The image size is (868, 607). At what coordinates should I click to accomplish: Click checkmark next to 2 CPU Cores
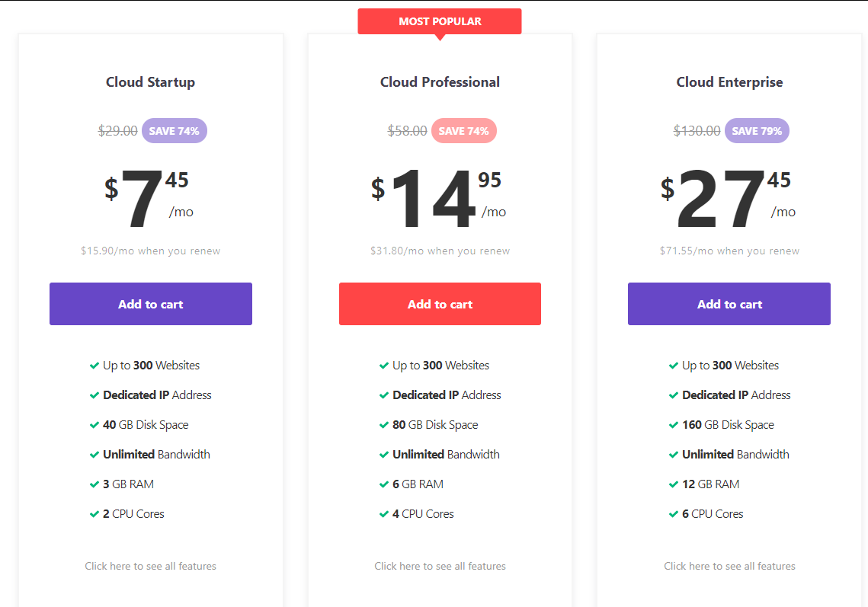click(x=94, y=514)
